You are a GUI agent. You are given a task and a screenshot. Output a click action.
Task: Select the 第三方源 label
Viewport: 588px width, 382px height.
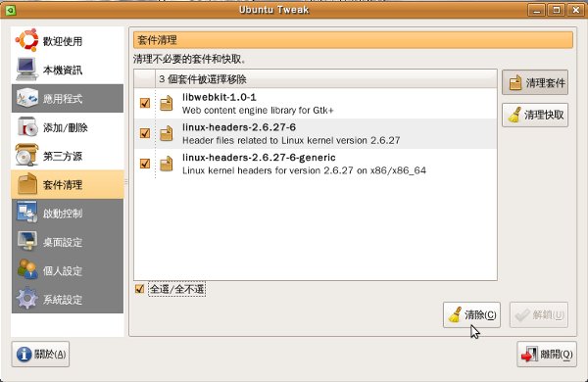[63, 157]
